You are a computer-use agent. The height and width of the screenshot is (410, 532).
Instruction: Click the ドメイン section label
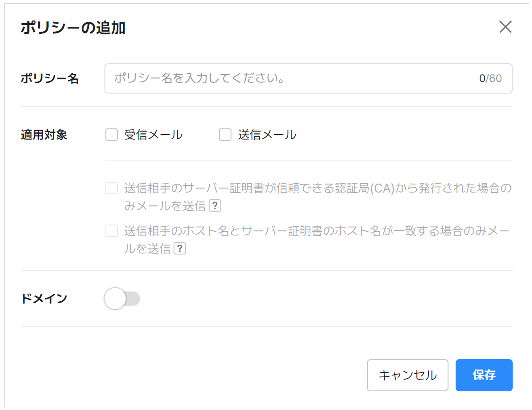tap(44, 299)
